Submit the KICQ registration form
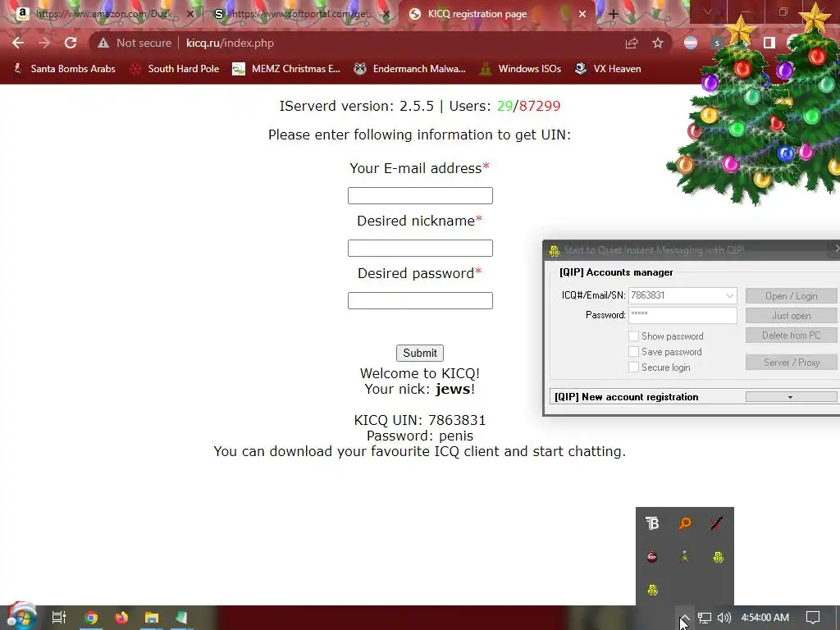The height and width of the screenshot is (630, 840). (x=420, y=353)
